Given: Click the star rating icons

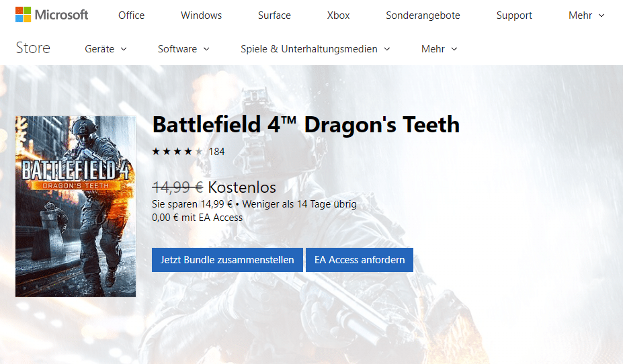Looking at the screenshot, I should pyautogui.click(x=177, y=152).
